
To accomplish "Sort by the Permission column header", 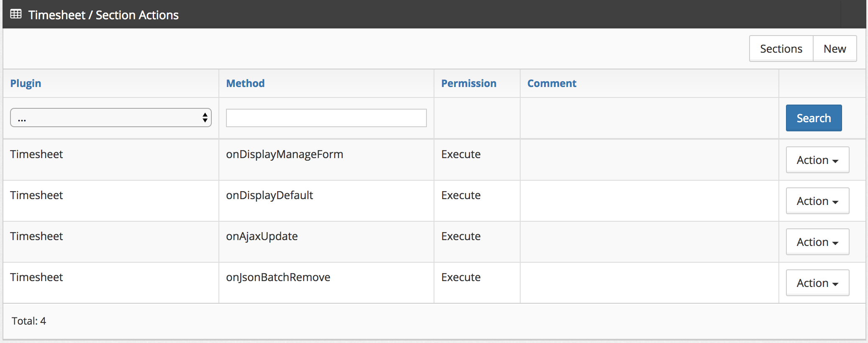I will 469,83.
